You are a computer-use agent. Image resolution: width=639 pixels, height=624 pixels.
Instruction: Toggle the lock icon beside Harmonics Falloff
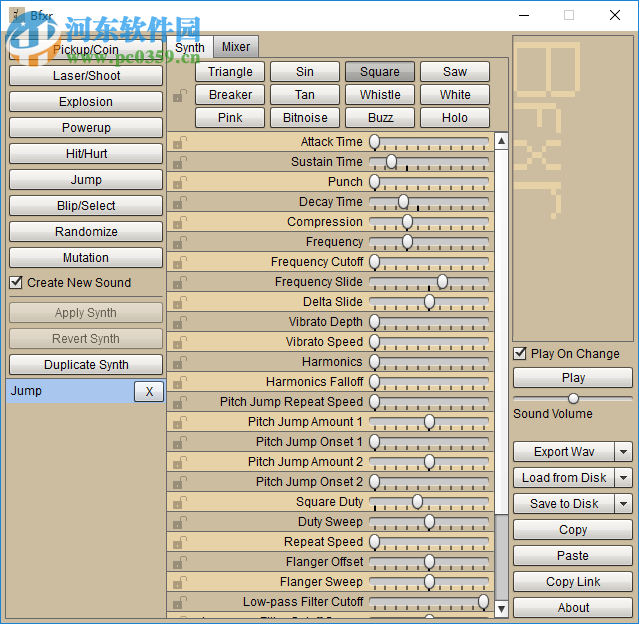[180, 382]
